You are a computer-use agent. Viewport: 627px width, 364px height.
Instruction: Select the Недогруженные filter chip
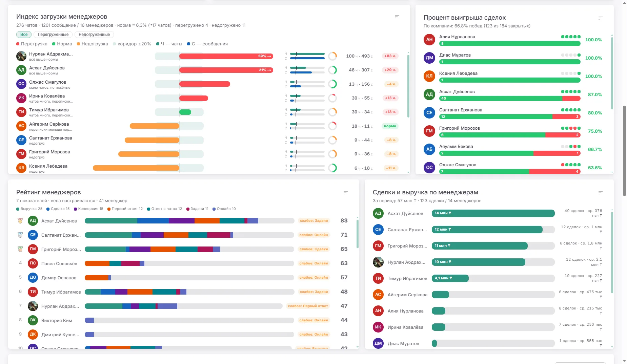94,35
